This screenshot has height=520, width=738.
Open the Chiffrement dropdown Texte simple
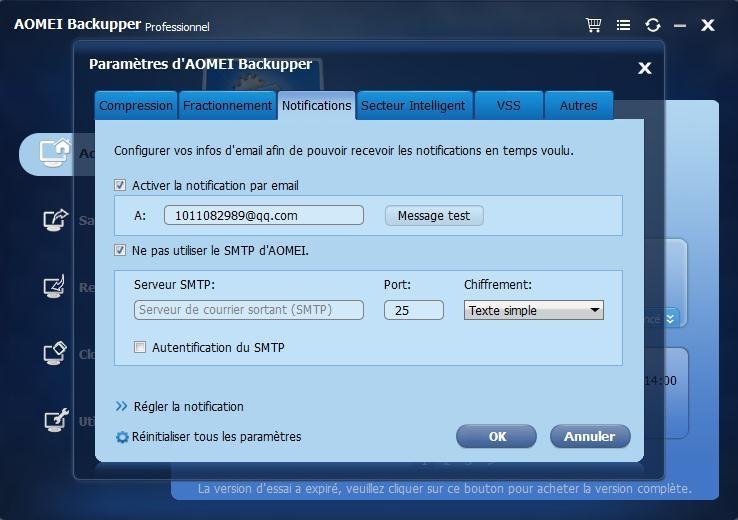click(x=534, y=310)
